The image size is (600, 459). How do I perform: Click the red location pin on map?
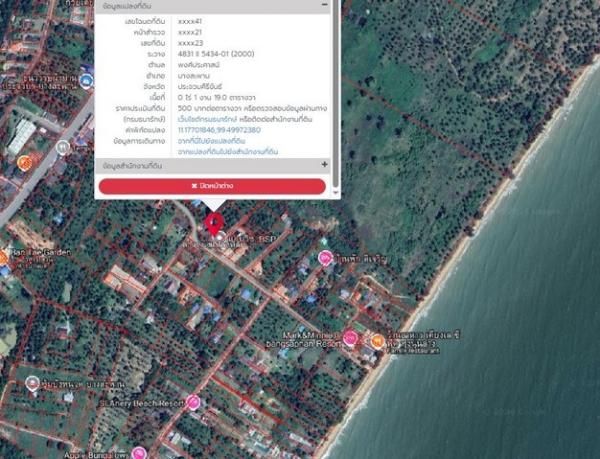point(214,224)
